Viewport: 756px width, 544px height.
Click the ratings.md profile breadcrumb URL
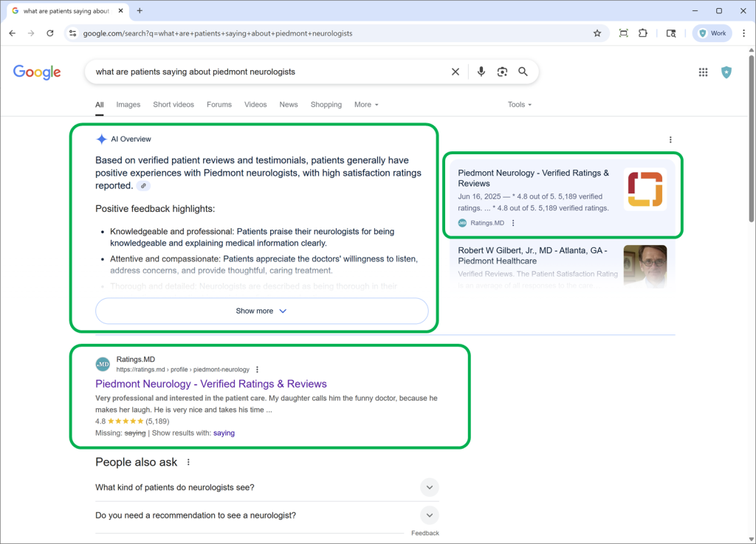(183, 370)
